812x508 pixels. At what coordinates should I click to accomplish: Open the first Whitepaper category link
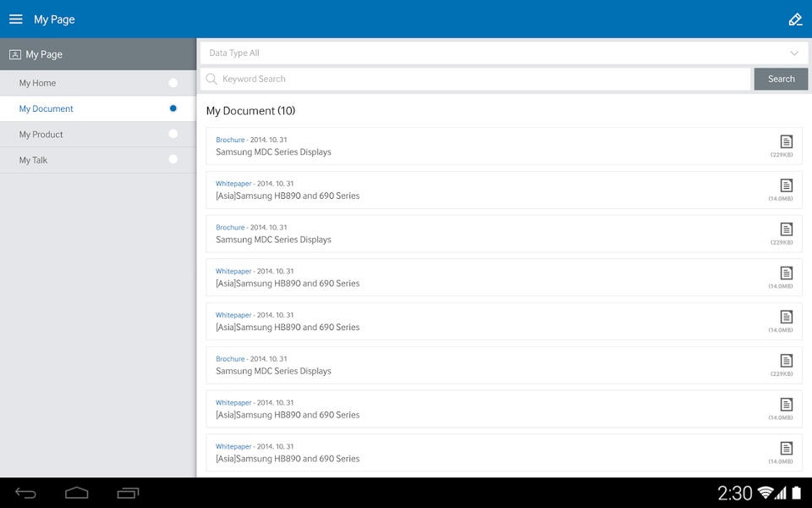pos(233,184)
